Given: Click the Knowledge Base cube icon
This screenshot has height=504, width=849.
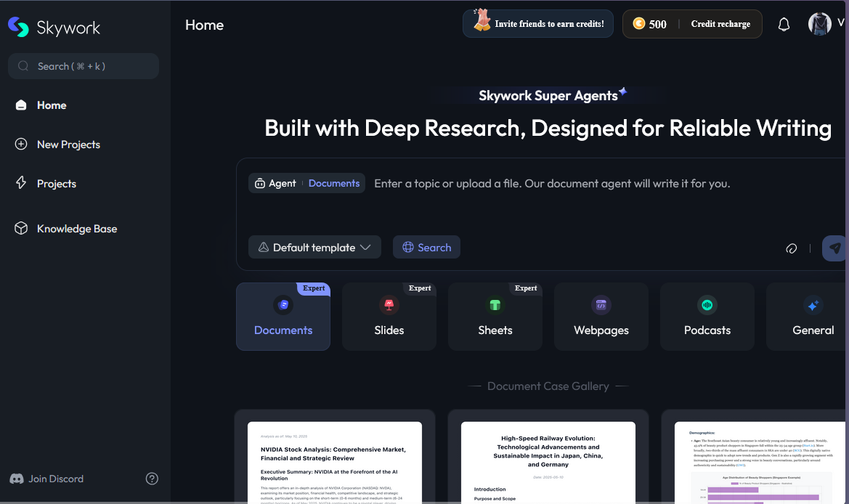Looking at the screenshot, I should (21, 229).
